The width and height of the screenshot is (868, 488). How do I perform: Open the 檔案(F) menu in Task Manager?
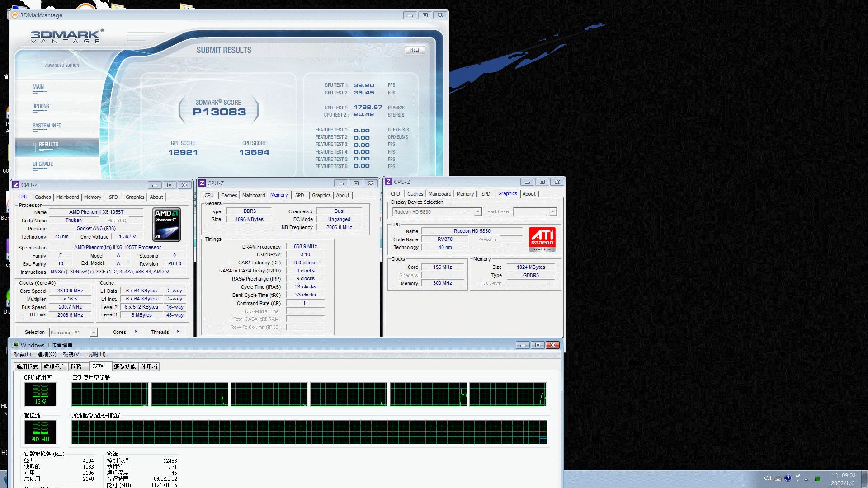(x=23, y=354)
